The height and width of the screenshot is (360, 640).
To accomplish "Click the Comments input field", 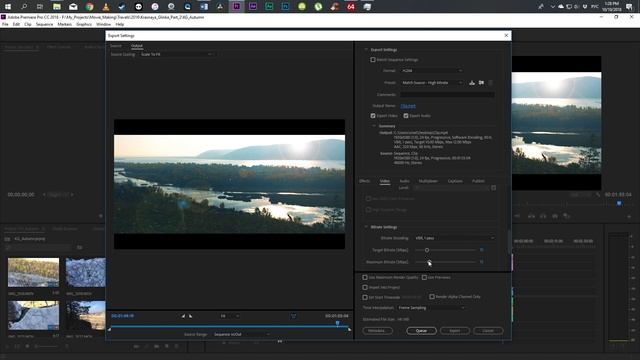I will (x=447, y=94).
